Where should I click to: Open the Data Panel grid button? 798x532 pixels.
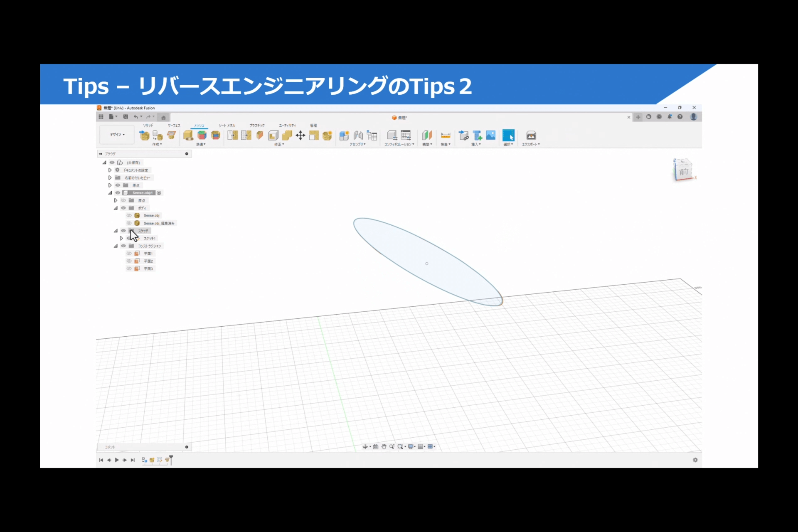(101, 117)
